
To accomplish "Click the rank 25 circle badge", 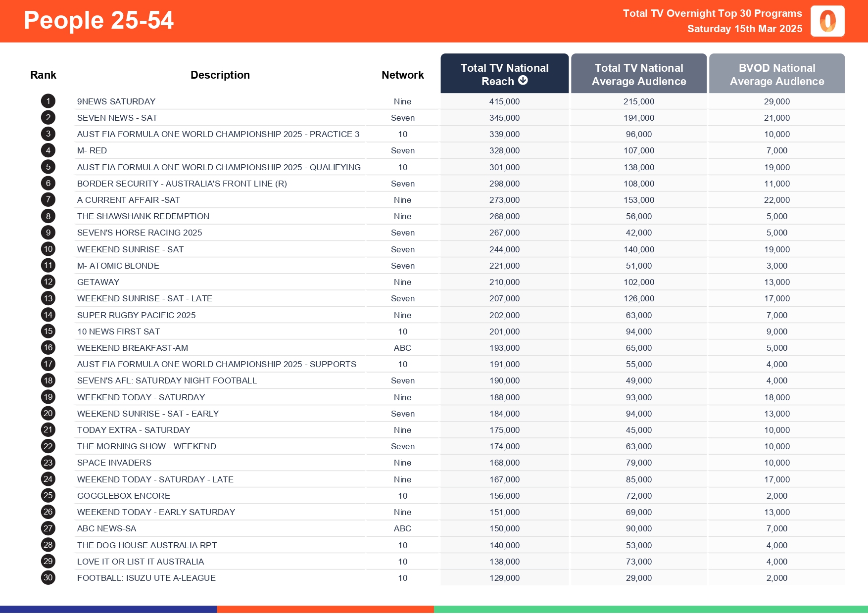I will pyautogui.click(x=48, y=495).
